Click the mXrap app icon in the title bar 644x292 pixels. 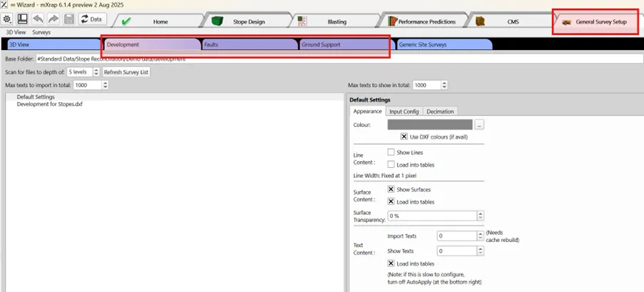click(x=4, y=5)
